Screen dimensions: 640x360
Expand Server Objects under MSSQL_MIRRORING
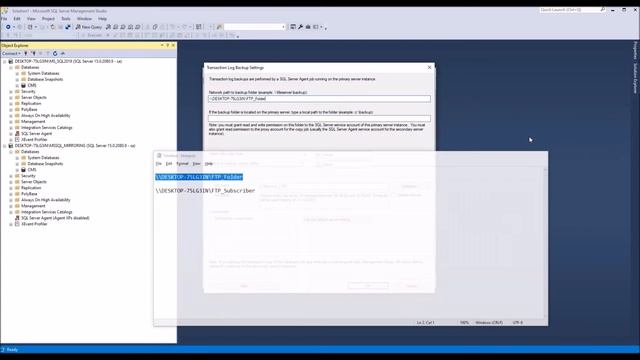click(11, 182)
